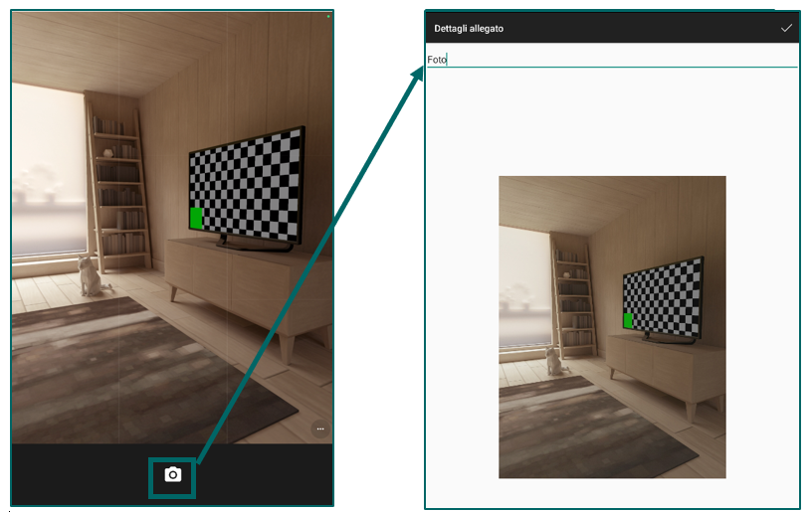Open the three-dots camera options button

pos(320,428)
